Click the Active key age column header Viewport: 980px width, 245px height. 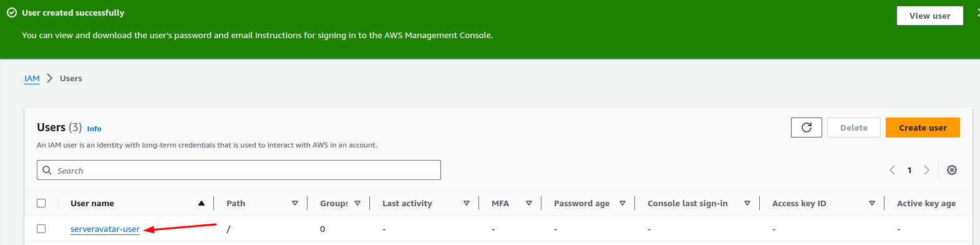pos(926,203)
